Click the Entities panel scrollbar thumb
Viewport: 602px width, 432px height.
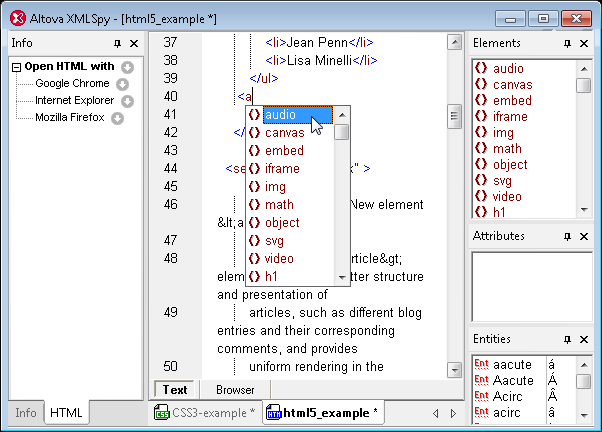coord(584,381)
